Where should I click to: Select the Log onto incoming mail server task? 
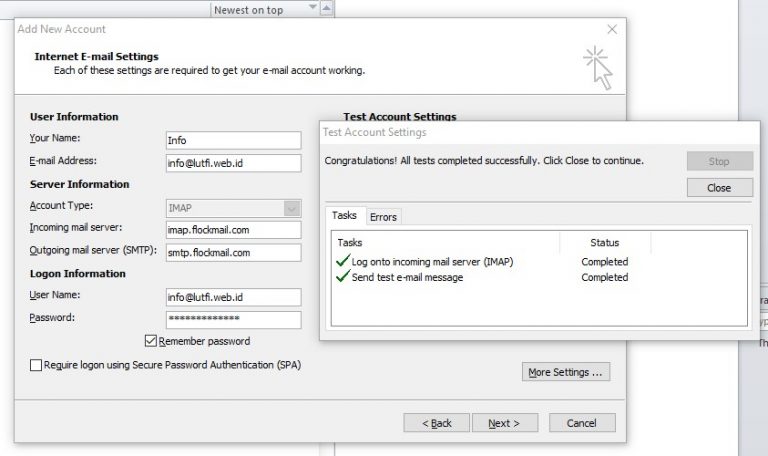(432, 262)
